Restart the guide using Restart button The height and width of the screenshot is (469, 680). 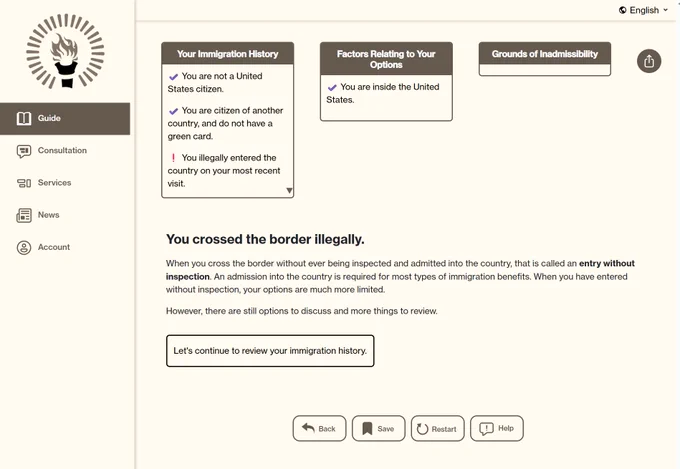coord(438,429)
